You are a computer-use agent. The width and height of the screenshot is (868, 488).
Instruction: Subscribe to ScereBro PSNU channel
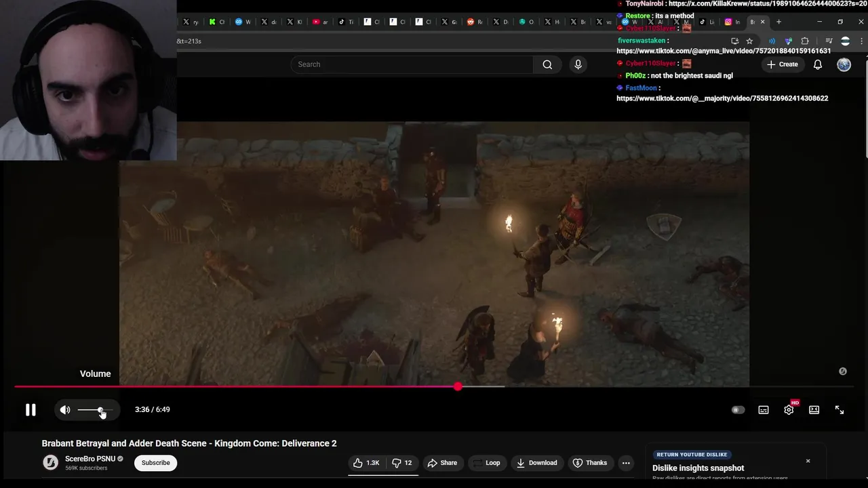coord(155,463)
